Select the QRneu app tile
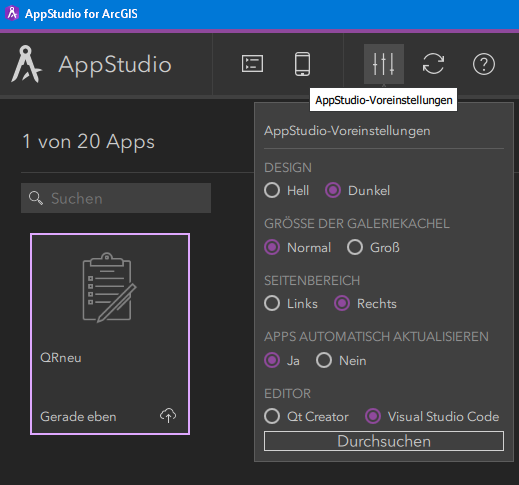This screenshot has height=485, width=519. [110, 334]
